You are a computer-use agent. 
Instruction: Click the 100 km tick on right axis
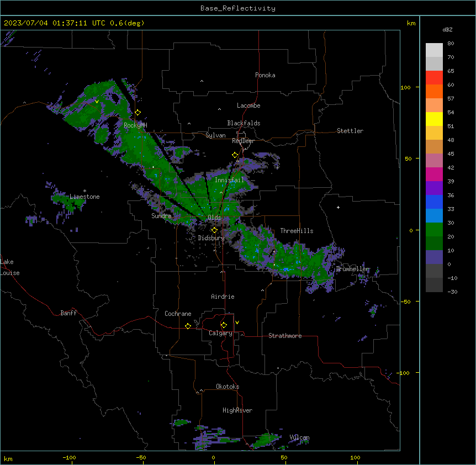[x=405, y=87]
